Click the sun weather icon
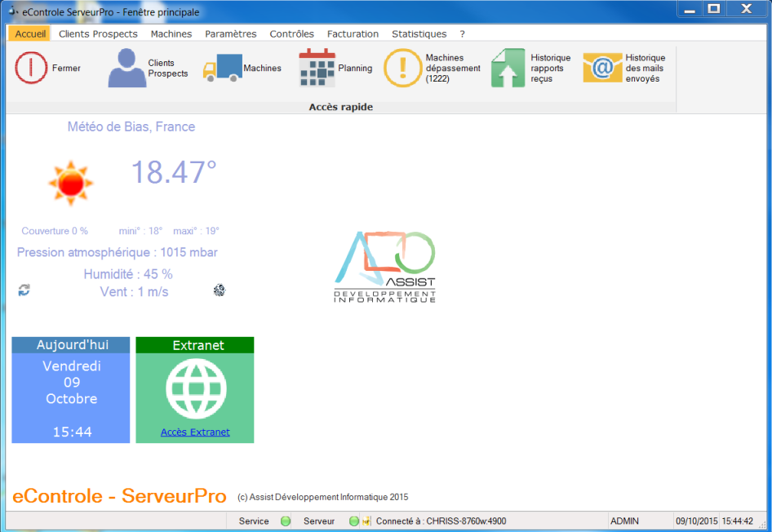772x532 pixels. tap(71, 183)
